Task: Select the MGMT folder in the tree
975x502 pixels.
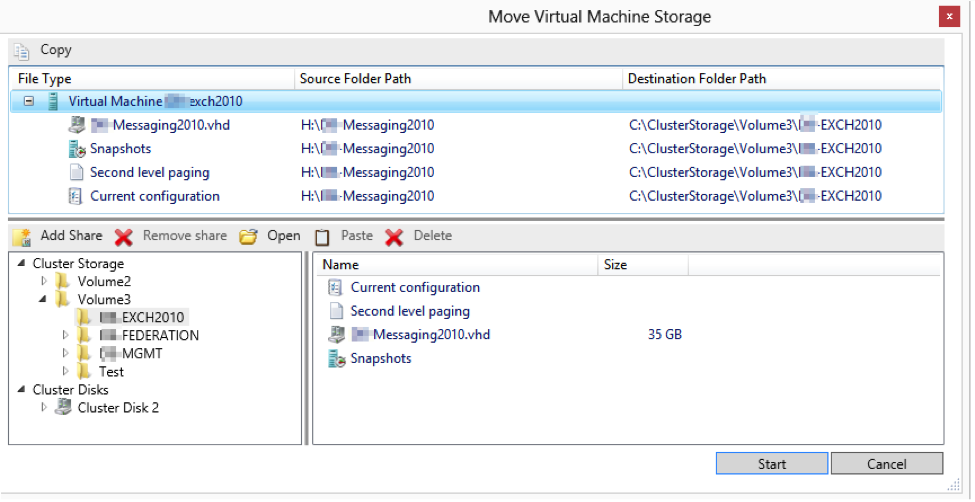Action: [x=131, y=353]
